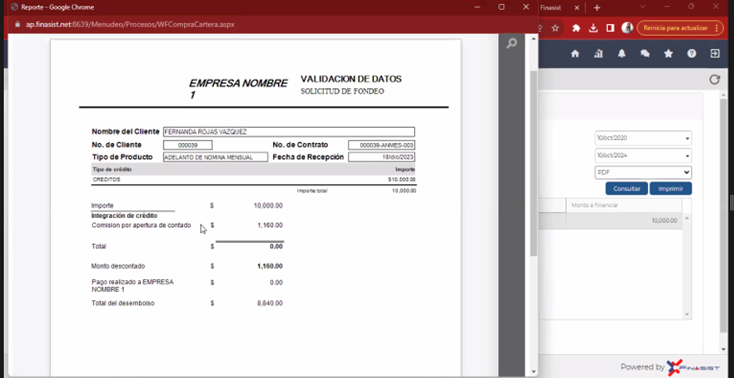The image size is (734, 378).
Task: Click Reinicia para actualizar button
Action: 680,28
